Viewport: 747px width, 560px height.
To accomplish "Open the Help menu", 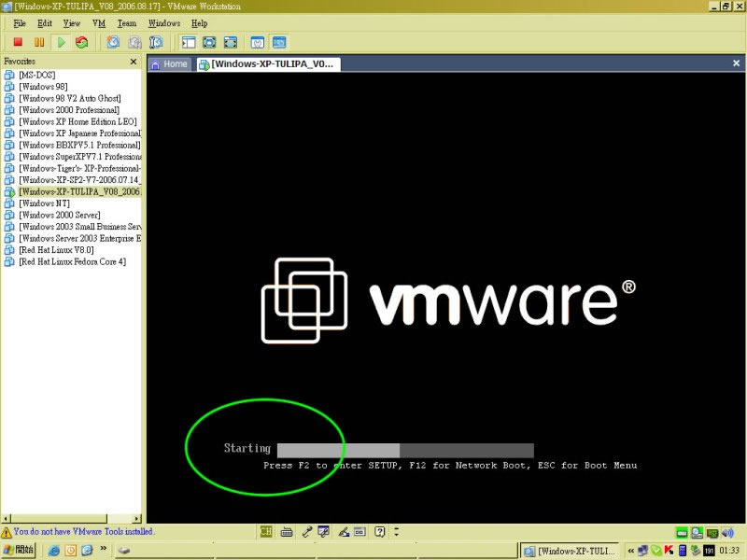I will [199, 22].
